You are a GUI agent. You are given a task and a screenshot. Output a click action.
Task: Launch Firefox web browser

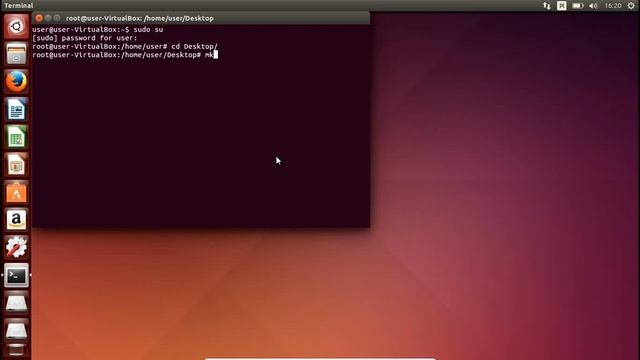tap(16, 81)
